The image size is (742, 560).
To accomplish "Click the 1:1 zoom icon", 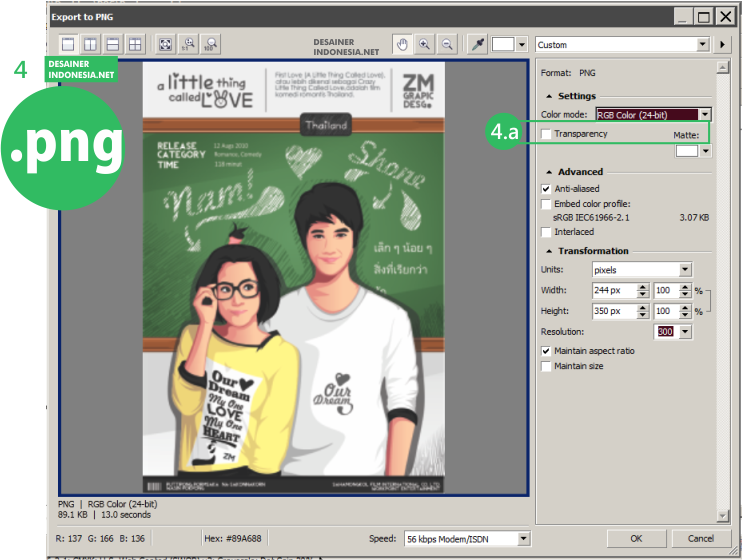I will (188, 44).
